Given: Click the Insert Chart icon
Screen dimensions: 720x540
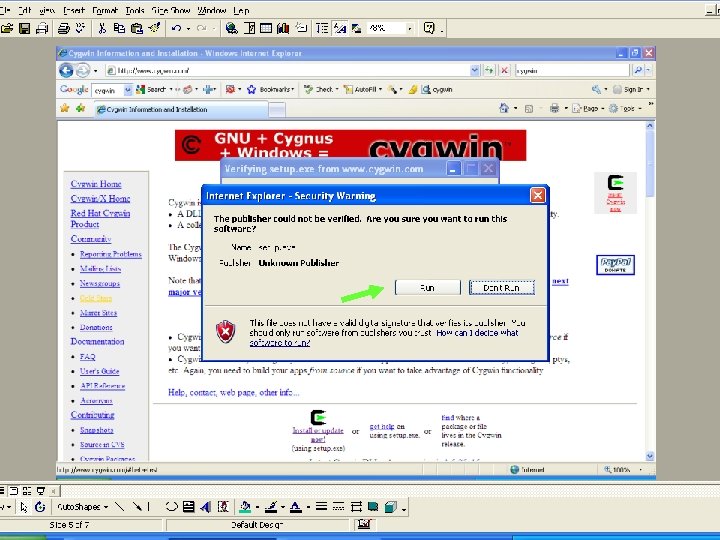Looking at the screenshot, I should [283, 28].
